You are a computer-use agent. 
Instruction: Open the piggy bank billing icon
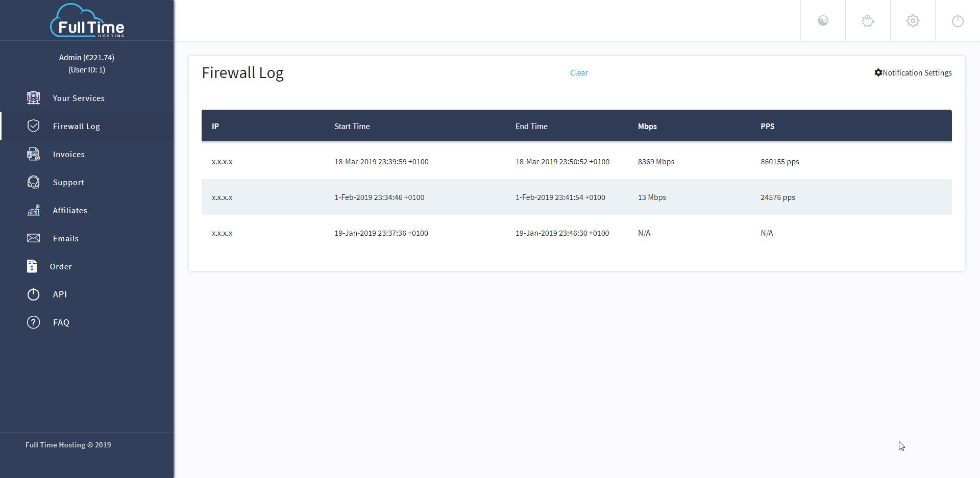pos(868,20)
